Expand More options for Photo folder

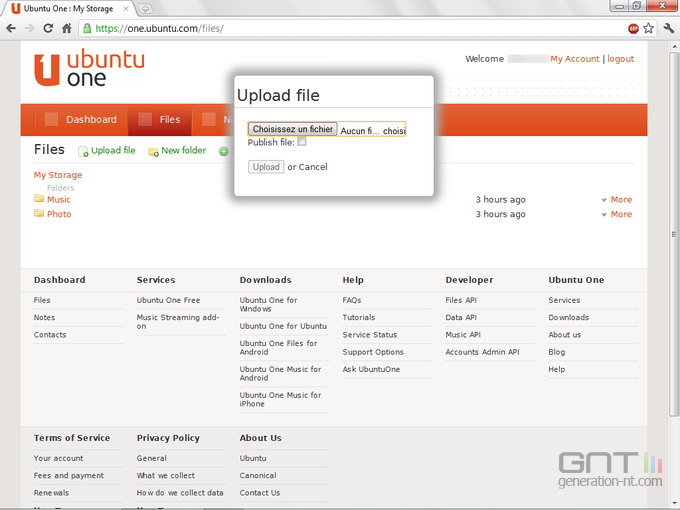point(617,214)
